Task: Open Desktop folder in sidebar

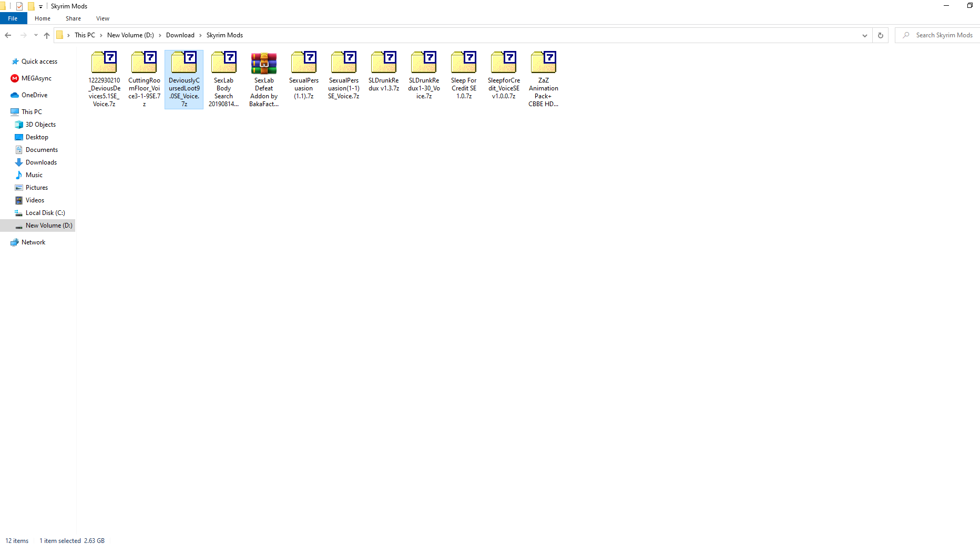Action: pos(37,137)
